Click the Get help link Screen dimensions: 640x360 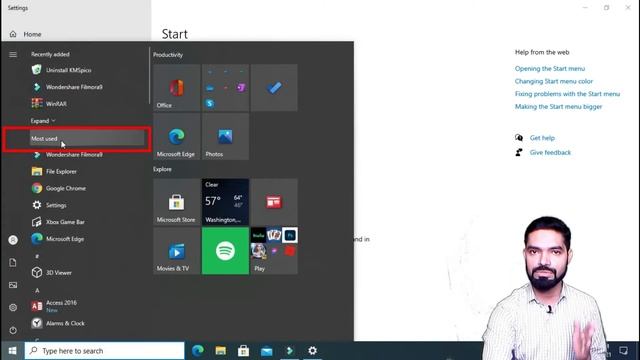point(542,138)
